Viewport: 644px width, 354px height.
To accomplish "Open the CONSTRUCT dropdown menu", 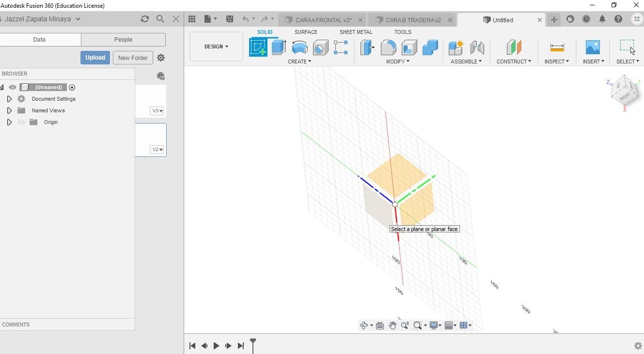I will [514, 62].
